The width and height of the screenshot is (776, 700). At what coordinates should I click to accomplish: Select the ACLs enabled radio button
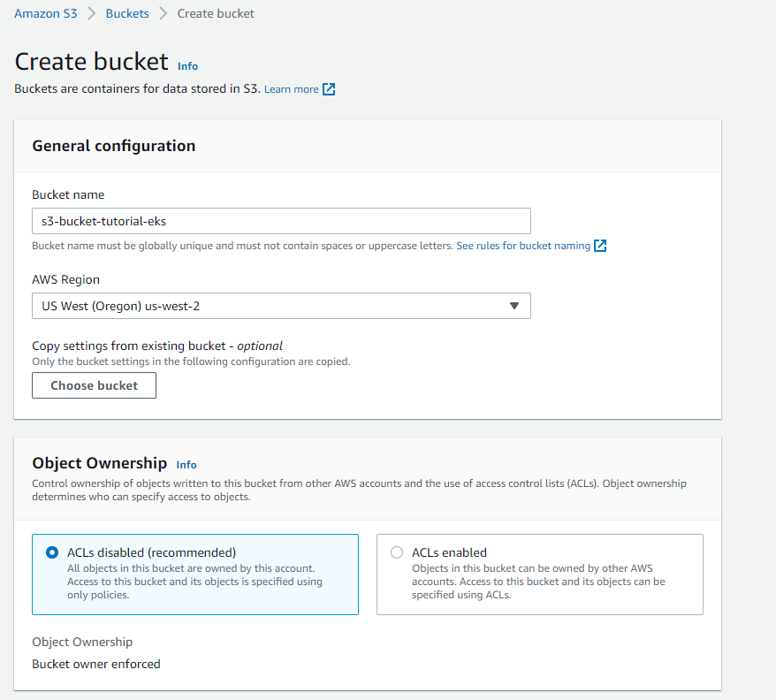397,552
